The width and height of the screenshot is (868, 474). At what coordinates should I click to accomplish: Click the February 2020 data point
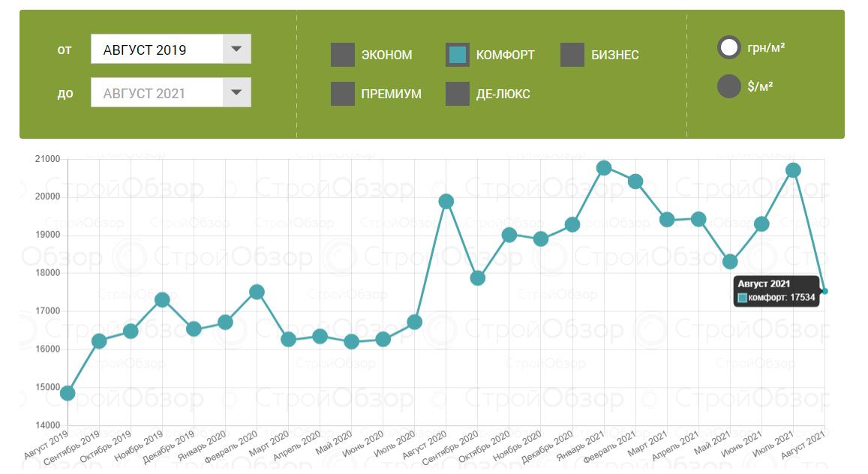click(x=257, y=292)
